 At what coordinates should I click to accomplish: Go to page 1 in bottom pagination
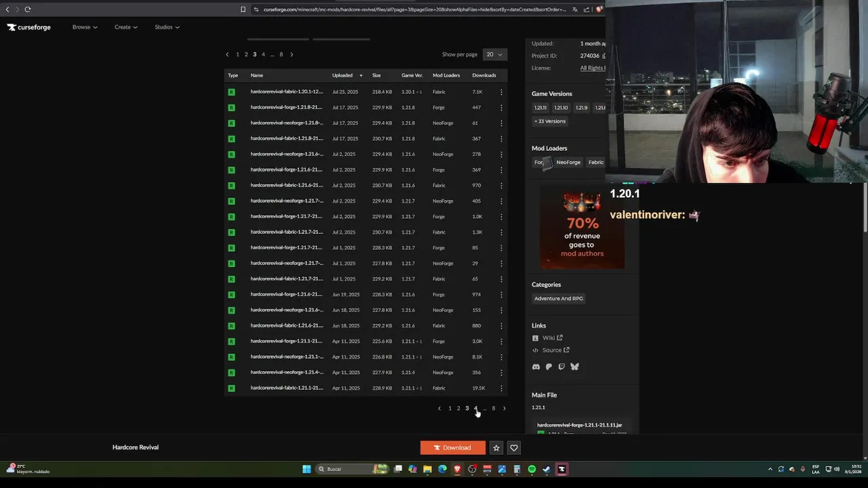tap(450, 408)
